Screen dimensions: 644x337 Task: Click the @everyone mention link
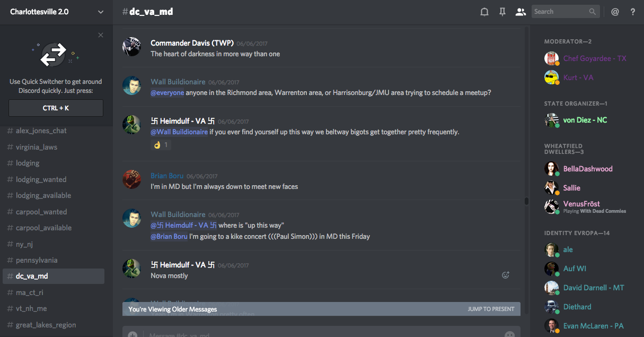167,92
